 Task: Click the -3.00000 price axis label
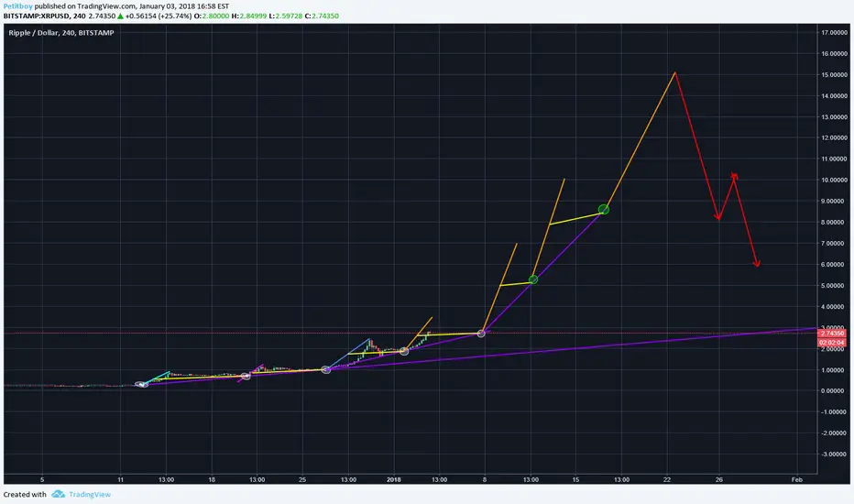(835, 454)
